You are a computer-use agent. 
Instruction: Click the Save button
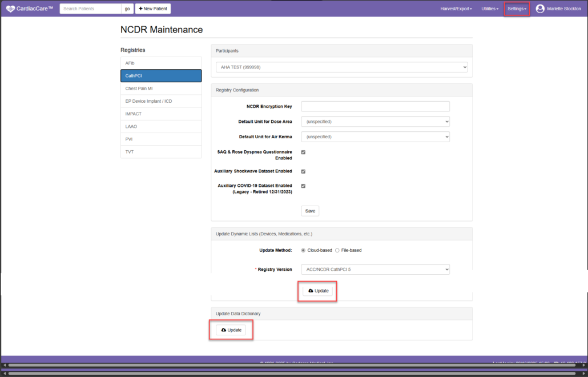pos(310,211)
